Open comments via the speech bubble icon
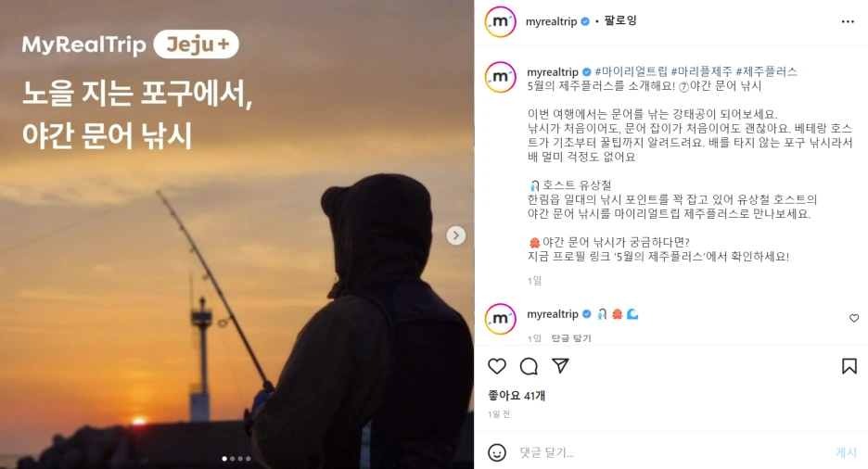Viewport: 868px width, 469px height. click(x=529, y=366)
